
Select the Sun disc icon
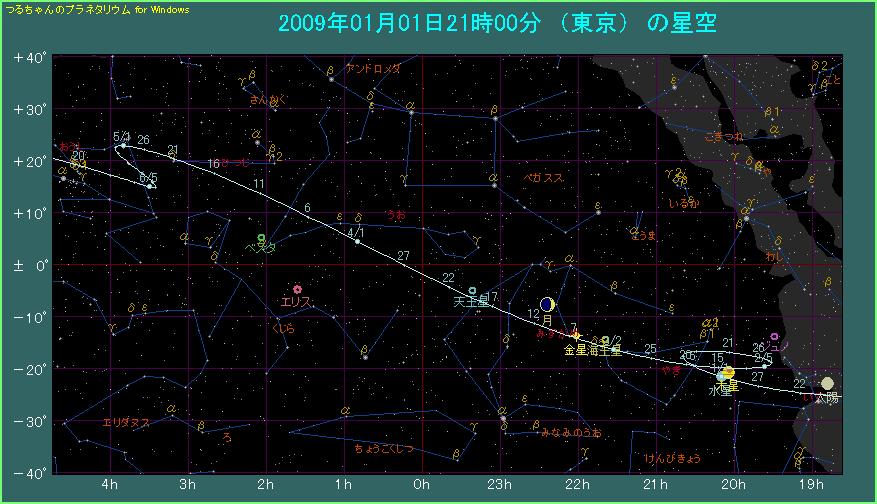(827, 383)
